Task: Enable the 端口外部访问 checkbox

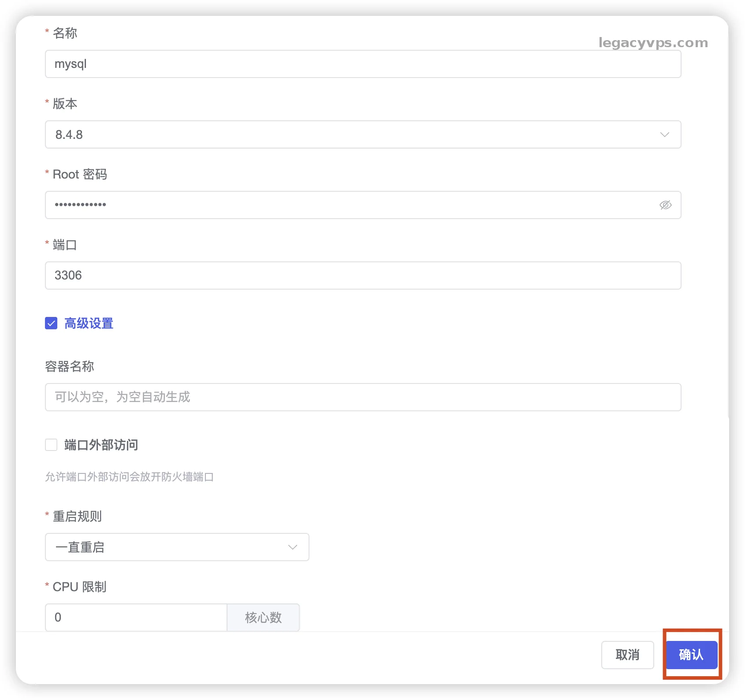Action: tap(51, 445)
